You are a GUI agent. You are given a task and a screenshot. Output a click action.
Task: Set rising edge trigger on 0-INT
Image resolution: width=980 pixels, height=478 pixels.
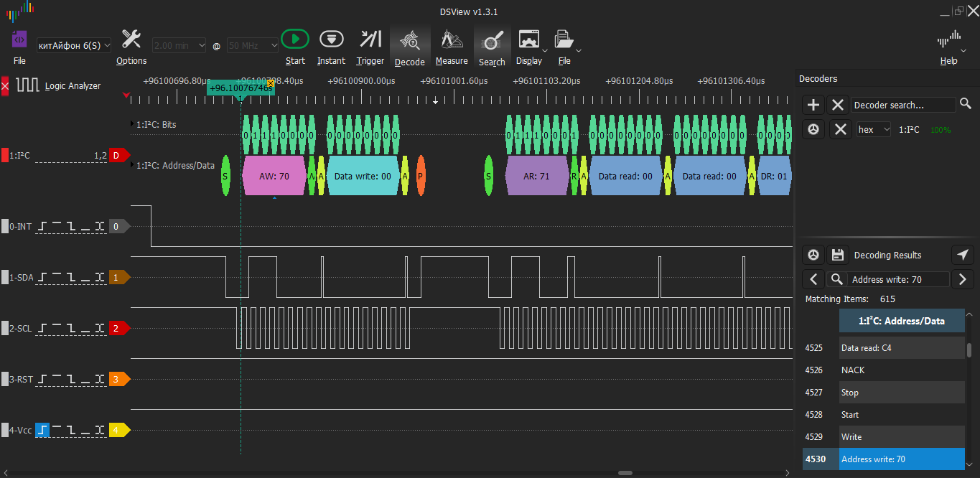[43, 226]
